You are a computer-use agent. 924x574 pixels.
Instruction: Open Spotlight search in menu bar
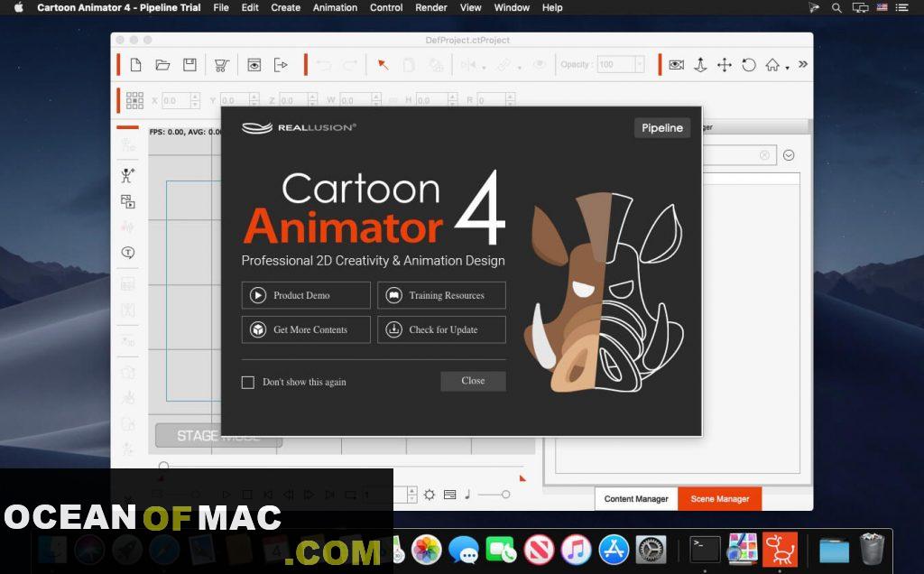[x=836, y=7]
